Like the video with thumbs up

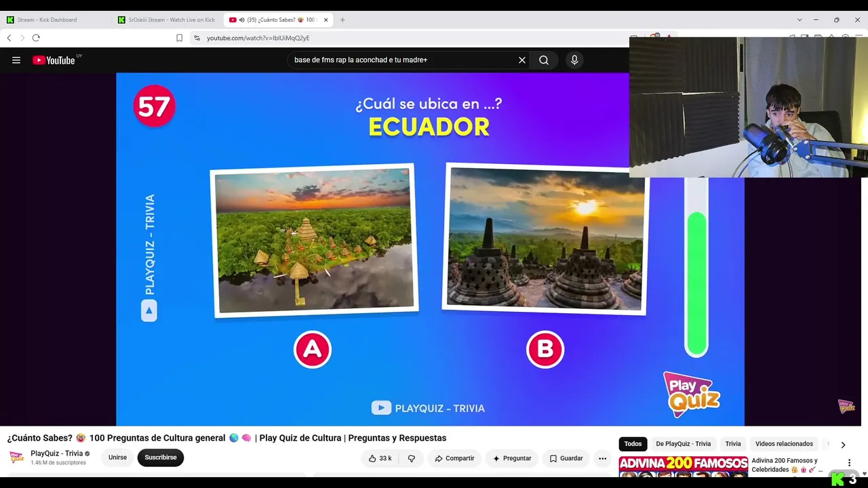380,458
